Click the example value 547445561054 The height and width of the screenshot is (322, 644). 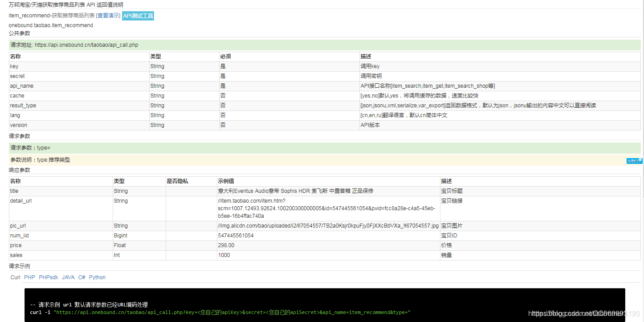(x=236, y=236)
